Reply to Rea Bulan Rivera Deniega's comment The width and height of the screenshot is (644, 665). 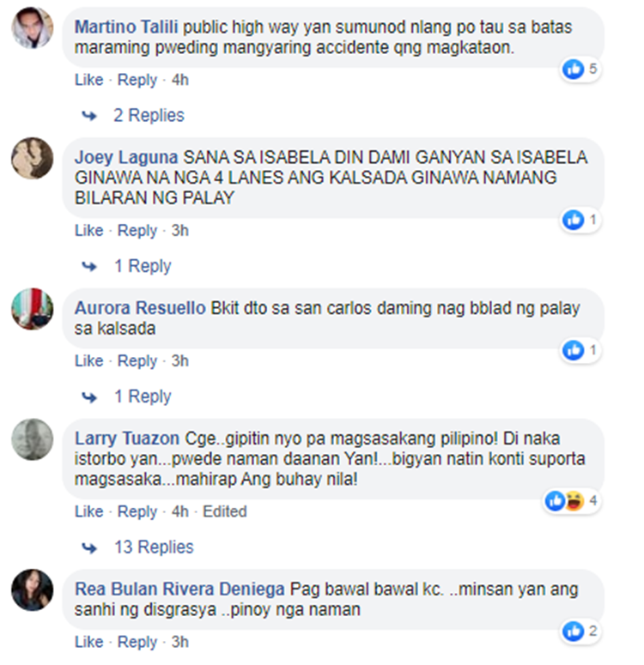point(137,642)
